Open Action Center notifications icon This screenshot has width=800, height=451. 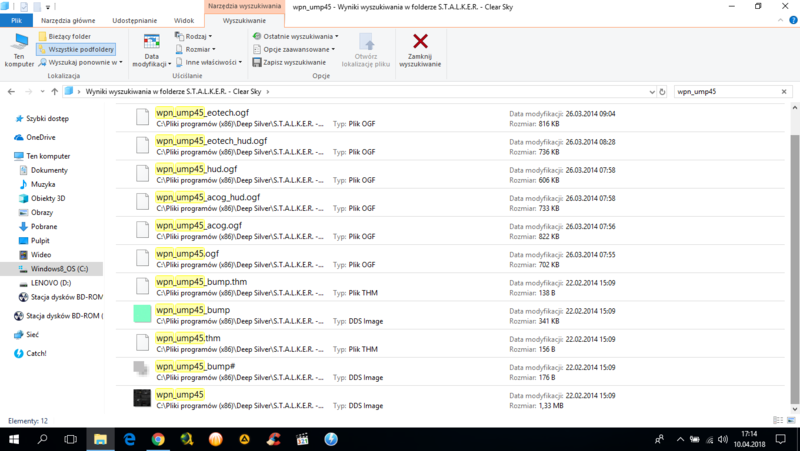click(781, 439)
